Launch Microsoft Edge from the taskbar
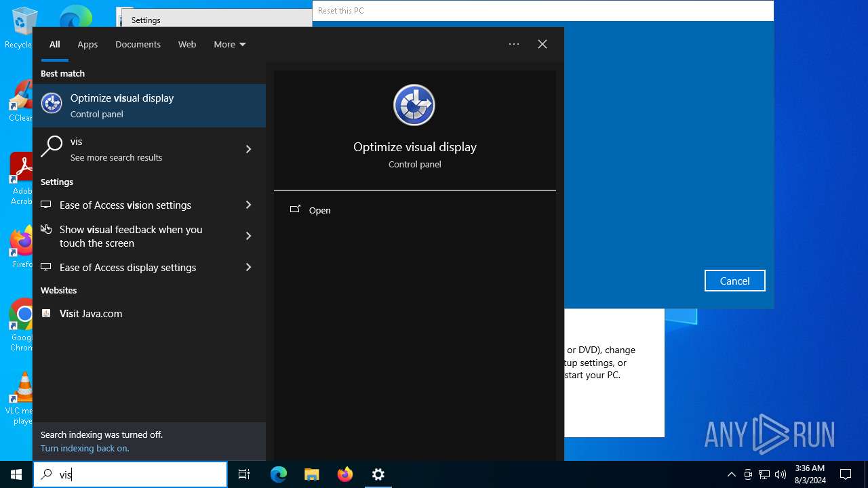The height and width of the screenshot is (488, 868). coord(279,474)
